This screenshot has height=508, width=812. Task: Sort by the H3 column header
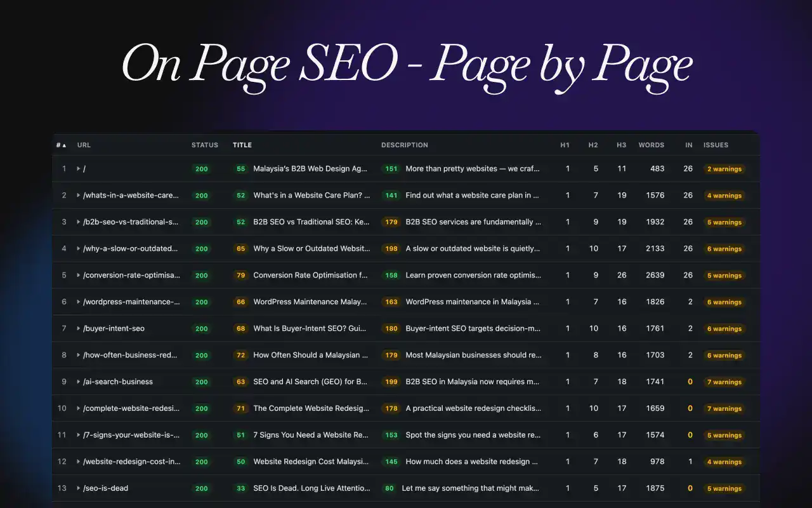pos(622,145)
